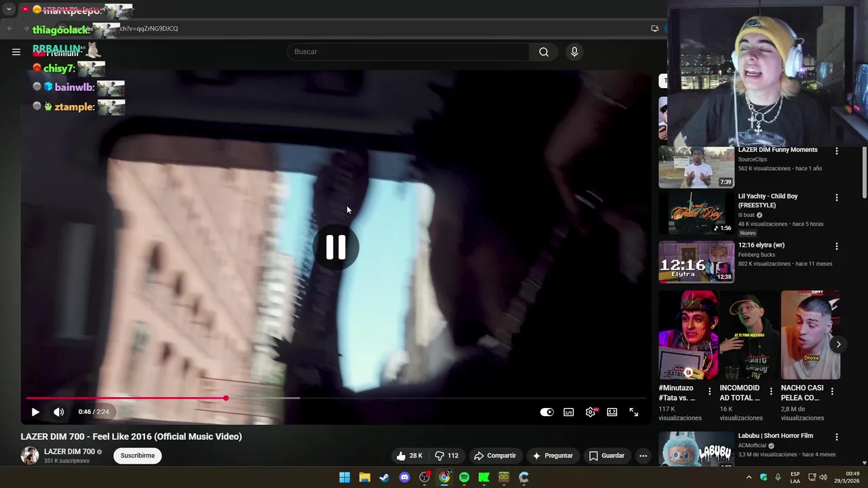The image size is (868, 488).
Task: Open File Explorer from the taskbar
Action: pos(365,477)
